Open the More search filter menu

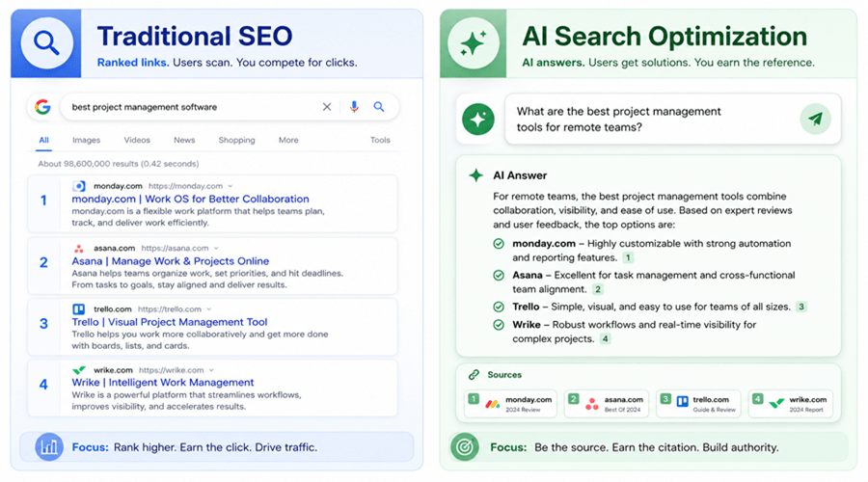pos(288,140)
